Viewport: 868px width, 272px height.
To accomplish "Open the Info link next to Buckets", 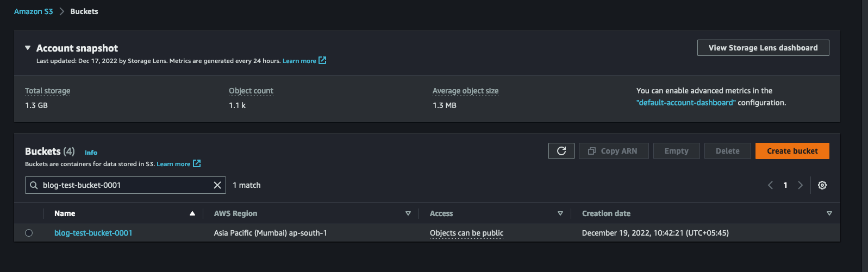I will (91, 153).
